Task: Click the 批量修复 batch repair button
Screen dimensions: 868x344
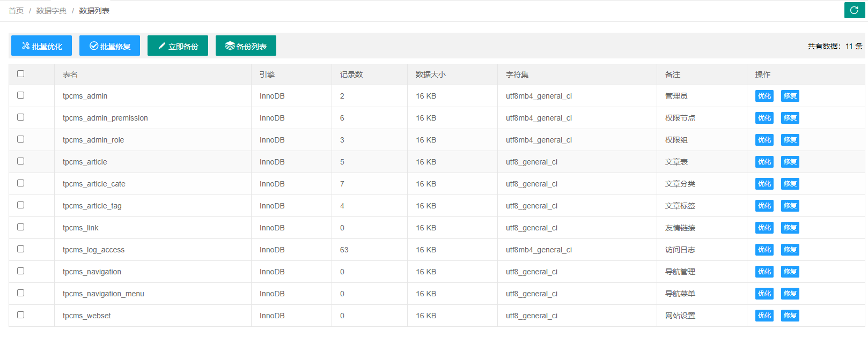Action: pos(109,46)
